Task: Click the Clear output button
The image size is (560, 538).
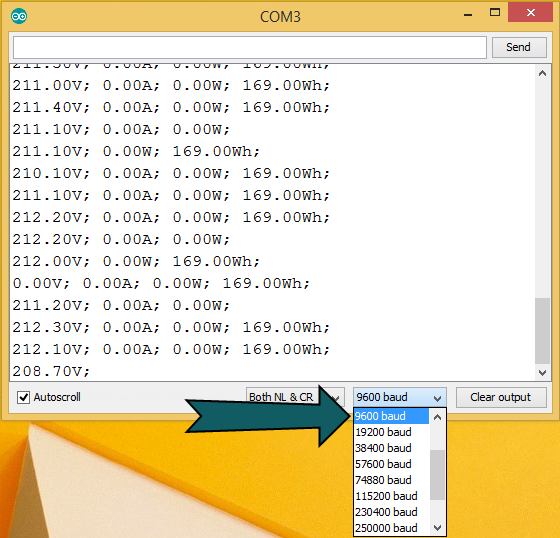Action: 501,397
